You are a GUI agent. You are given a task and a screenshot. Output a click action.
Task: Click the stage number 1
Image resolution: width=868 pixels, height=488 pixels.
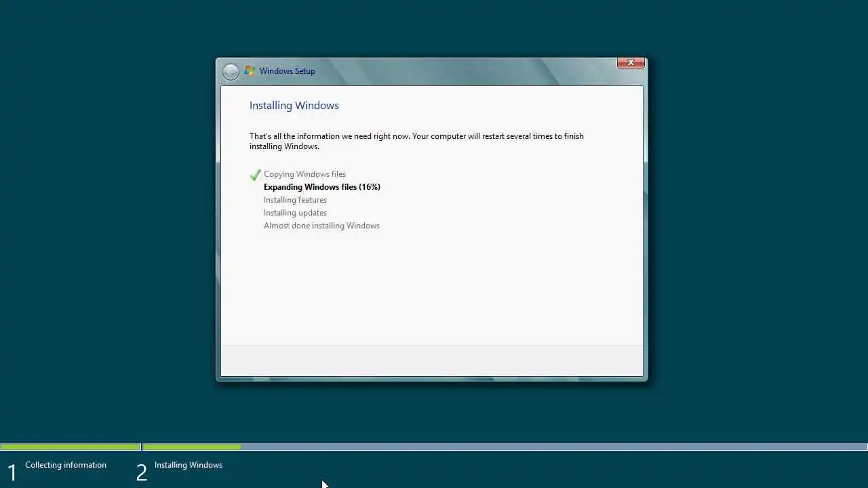[x=12, y=472]
